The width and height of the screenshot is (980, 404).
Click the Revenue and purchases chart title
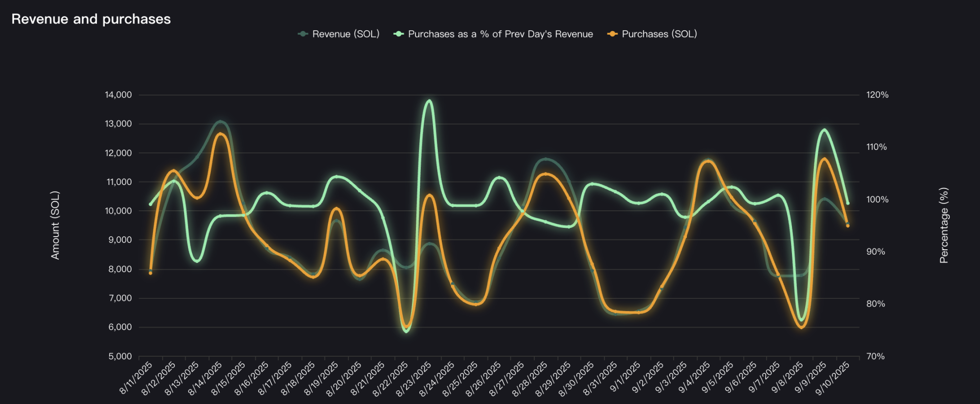pos(91,19)
